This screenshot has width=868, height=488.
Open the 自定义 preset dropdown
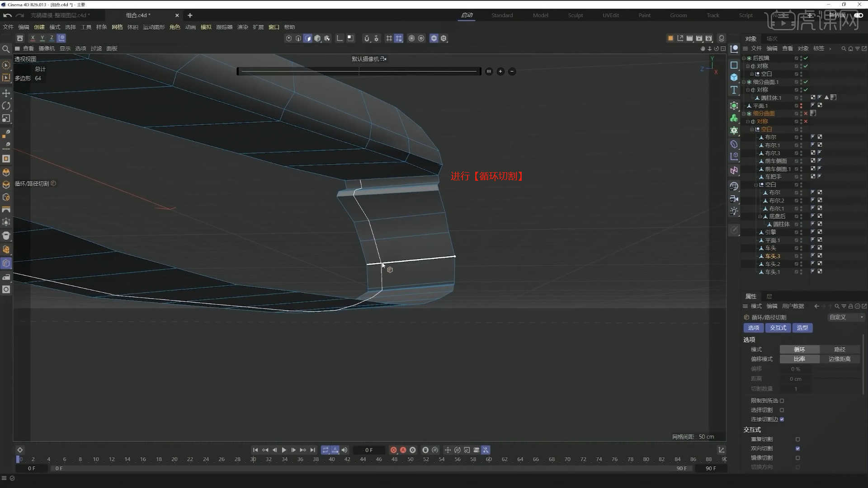coord(846,317)
